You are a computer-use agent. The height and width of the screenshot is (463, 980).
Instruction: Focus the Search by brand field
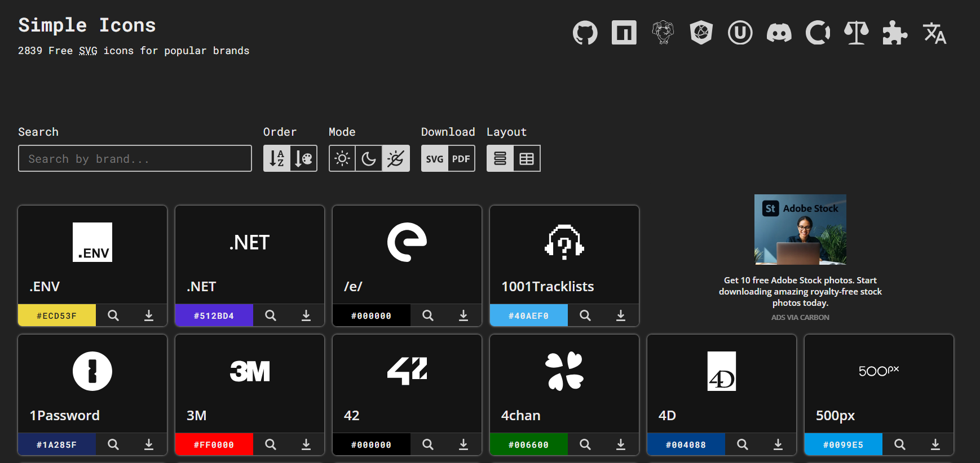(135, 158)
